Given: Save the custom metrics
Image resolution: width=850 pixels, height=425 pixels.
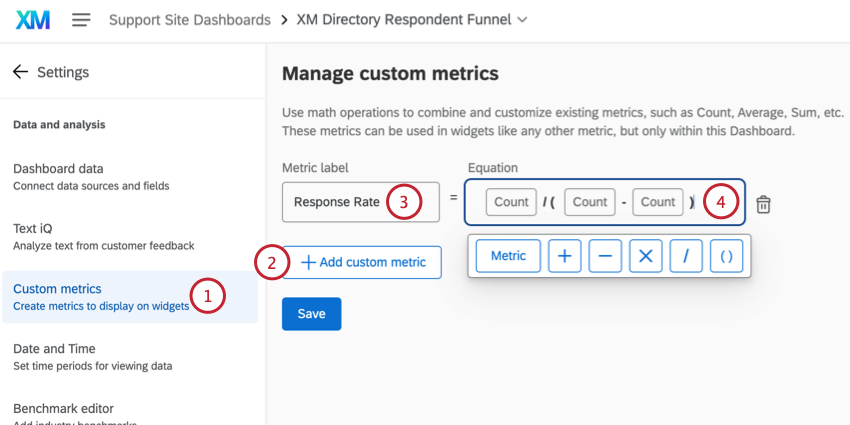Looking at the screenshot, I should pos(311,314).
